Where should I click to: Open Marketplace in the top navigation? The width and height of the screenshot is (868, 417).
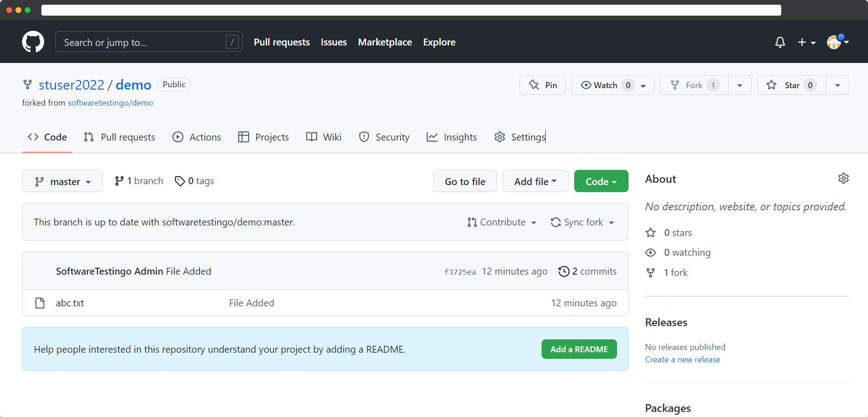click(385, 42)
